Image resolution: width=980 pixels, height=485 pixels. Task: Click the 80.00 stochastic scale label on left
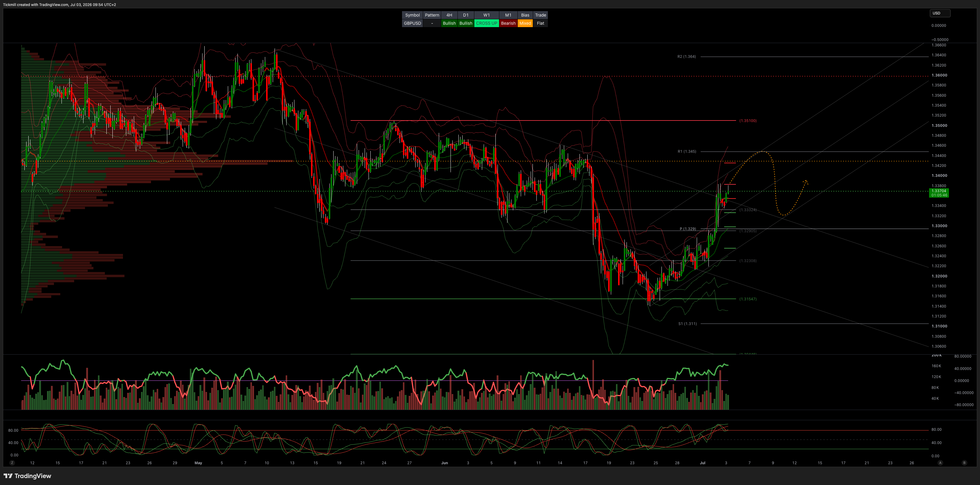coord(13,430)
